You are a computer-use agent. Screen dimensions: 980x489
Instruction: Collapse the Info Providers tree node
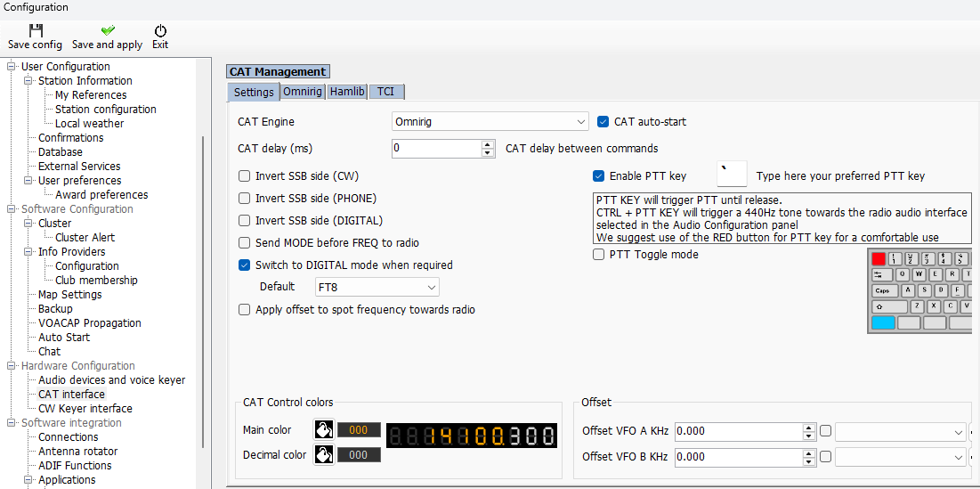(x=27, y=252)
